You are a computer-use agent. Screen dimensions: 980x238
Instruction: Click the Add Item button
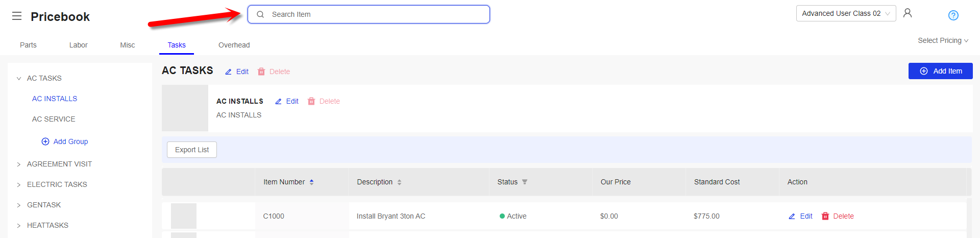(940, 71)
